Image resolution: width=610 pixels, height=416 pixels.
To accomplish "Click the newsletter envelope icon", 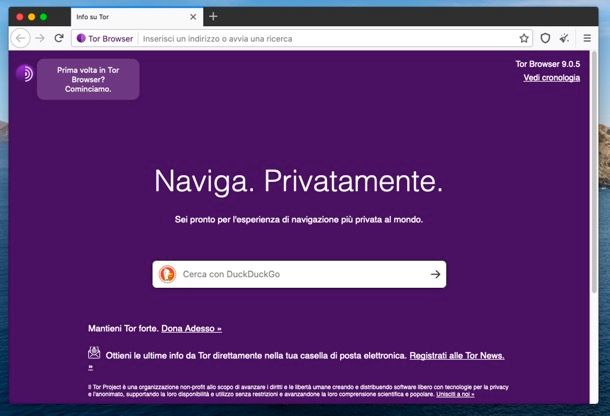I will (94, 353).
